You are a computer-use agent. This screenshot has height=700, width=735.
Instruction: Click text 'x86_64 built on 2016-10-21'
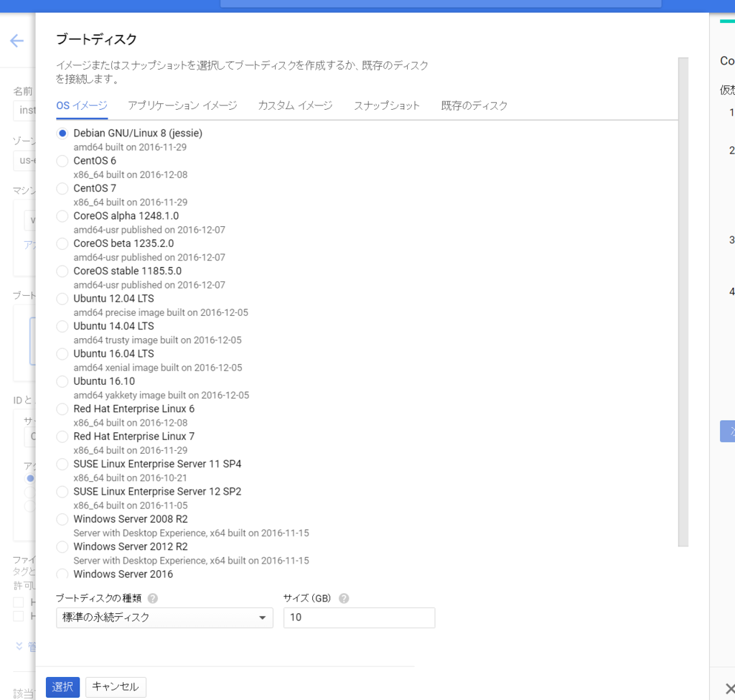tap(131, 477)
